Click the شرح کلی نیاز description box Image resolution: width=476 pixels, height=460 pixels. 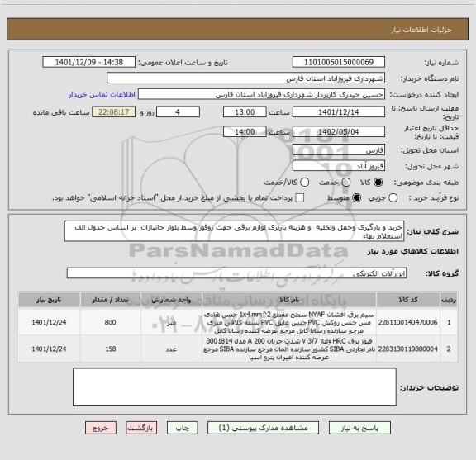(234, 231)
